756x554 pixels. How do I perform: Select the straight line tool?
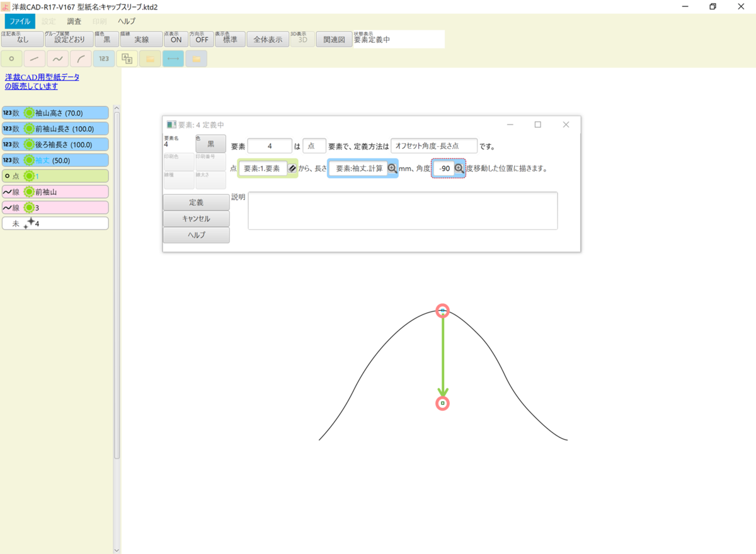[x=34, y=58]
